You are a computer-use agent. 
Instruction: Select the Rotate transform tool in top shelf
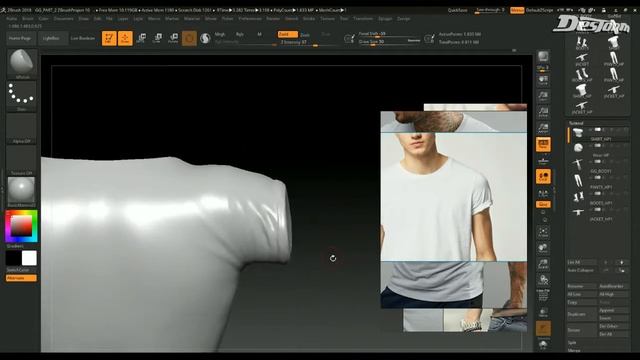(173, 38)
